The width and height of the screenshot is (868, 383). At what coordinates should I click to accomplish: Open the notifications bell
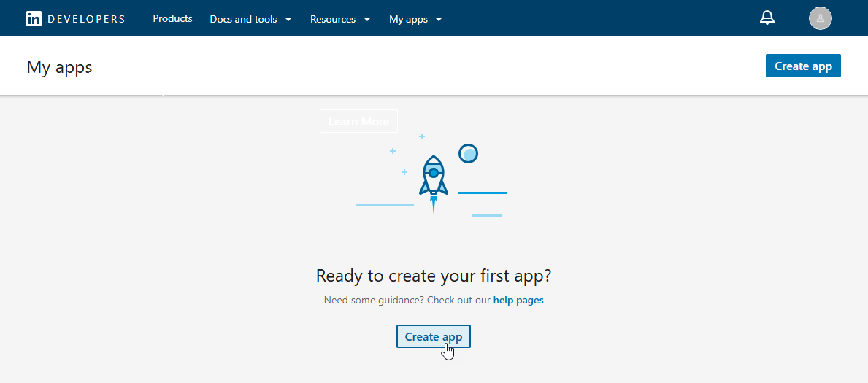pos(767,18)
